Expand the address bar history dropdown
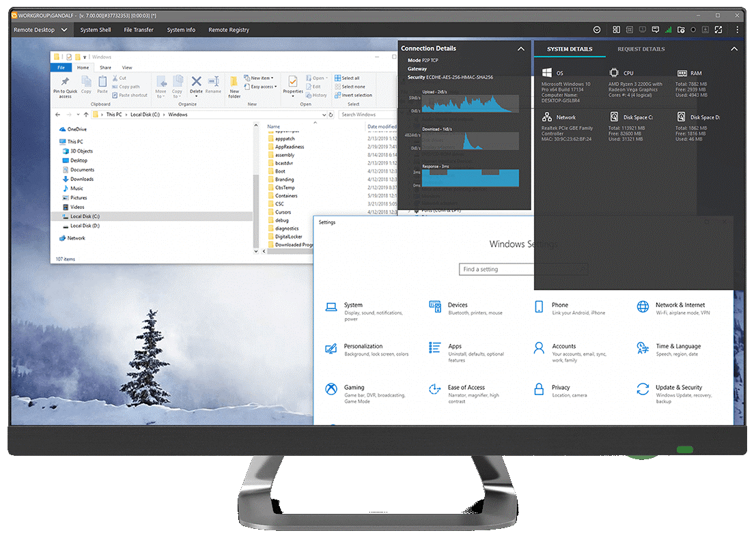The height and width of the screenshot is (548, 756). 324,115
